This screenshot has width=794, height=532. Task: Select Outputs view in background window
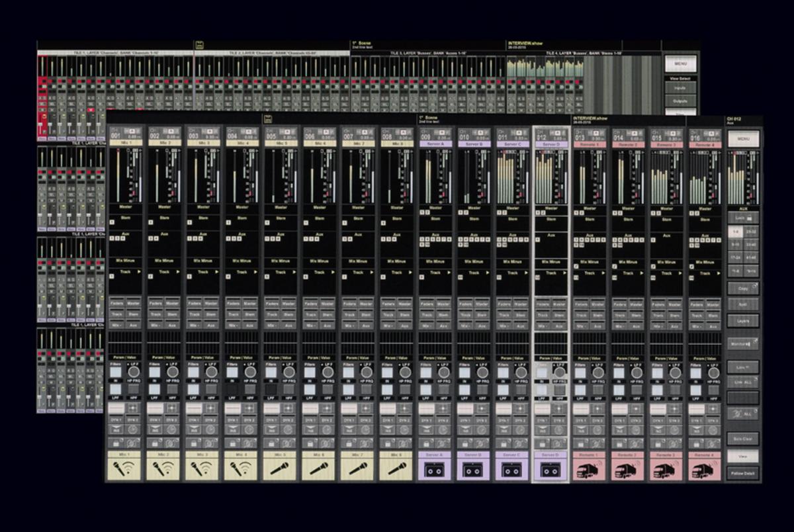[x=680, y=101]
